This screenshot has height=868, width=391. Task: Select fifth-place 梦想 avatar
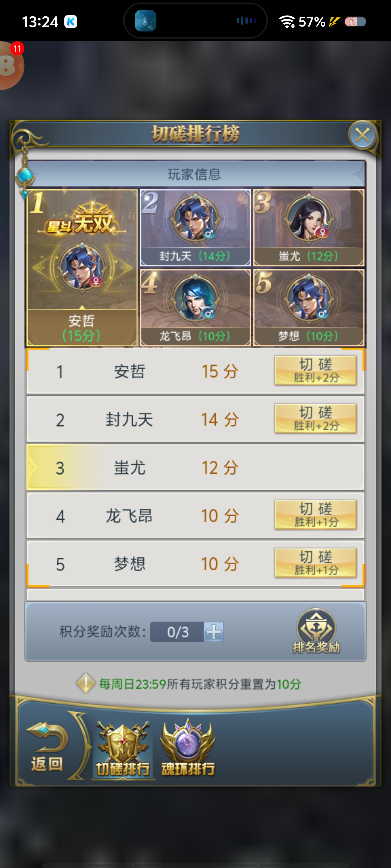click(309, 308)
